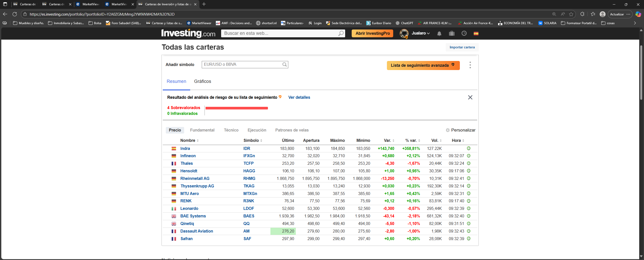Expand the Jualaro user account dropdown
Screen dimensions: 644x260
click(x=421, y=33)
